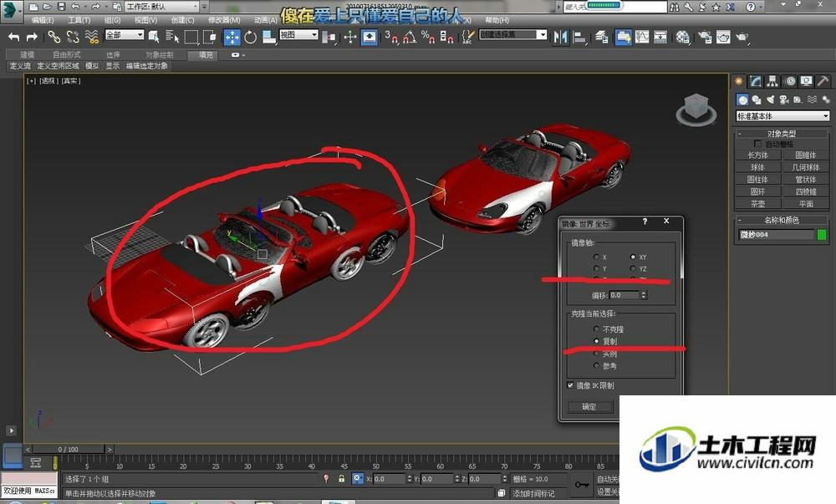Image resolution: width=836 pixels, height=504 pixels.
Task: Open the 视图(V) menu
Action: click(x=145, y=20)
